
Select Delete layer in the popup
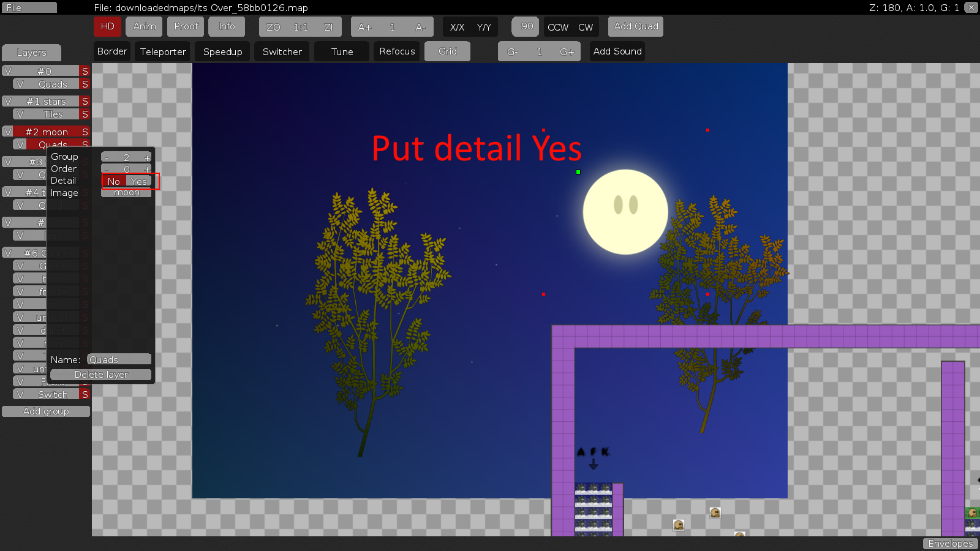tap(100, 374)
